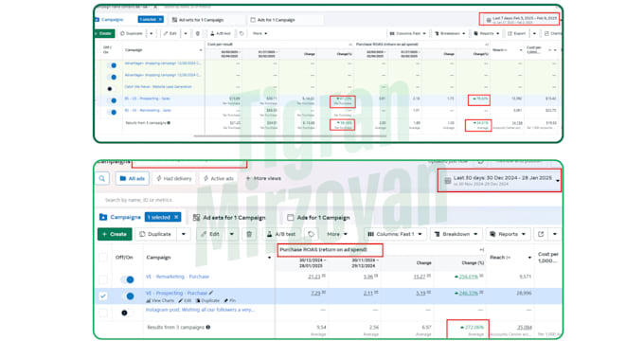
Task: Click the tag icon next to A/B test
Action: (311, 234)
